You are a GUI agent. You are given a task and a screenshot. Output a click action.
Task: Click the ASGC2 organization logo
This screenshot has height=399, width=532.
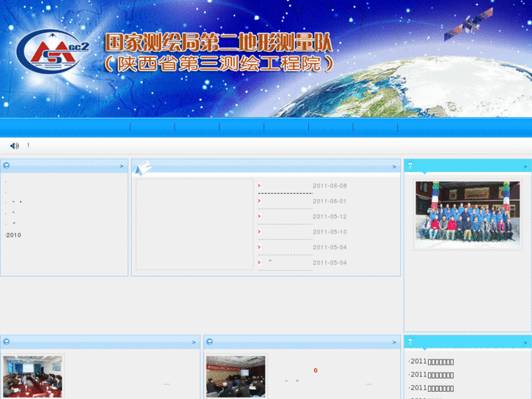(x=53, y=51)
